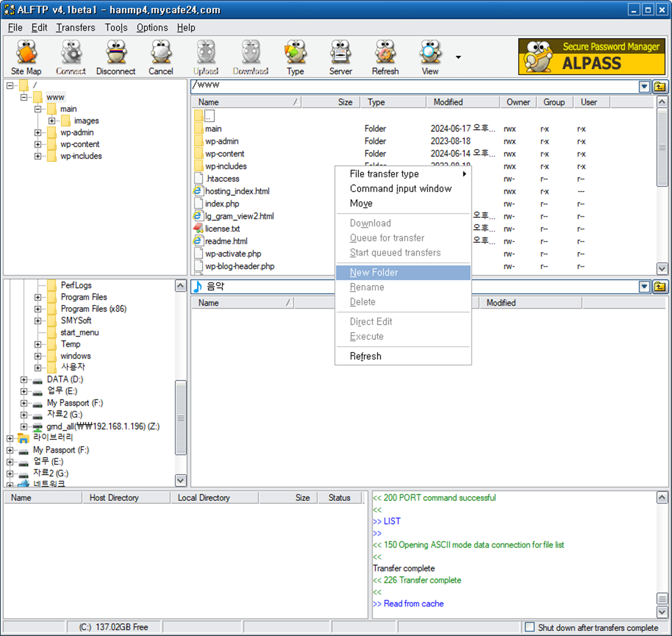Open the local path dropdown
This screenshot has width=672, height=636.
[x=644, y=287]
